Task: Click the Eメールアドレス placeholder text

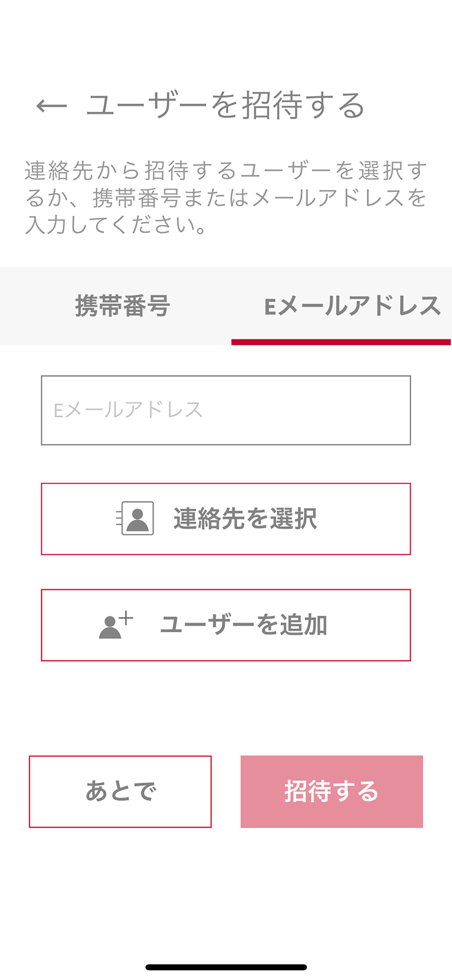Action: click(128, 410)
